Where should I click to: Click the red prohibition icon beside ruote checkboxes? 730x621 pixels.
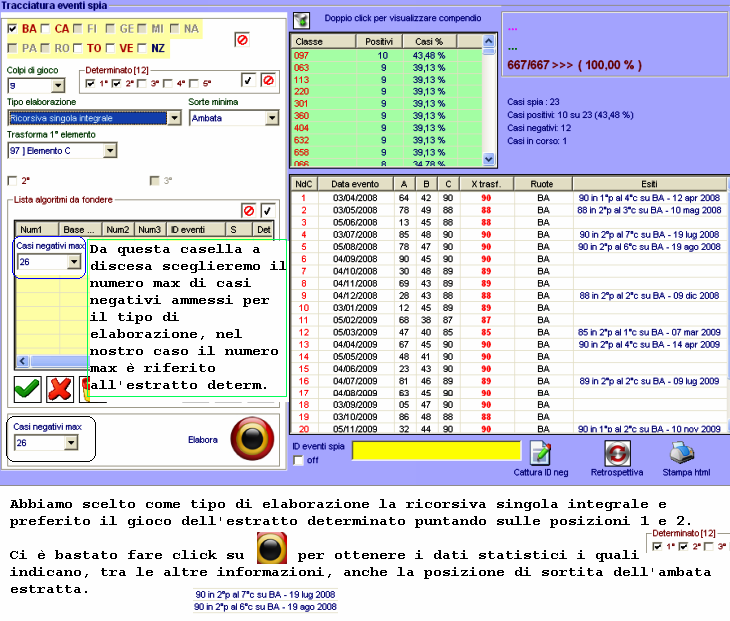click(x=242, y=40)
